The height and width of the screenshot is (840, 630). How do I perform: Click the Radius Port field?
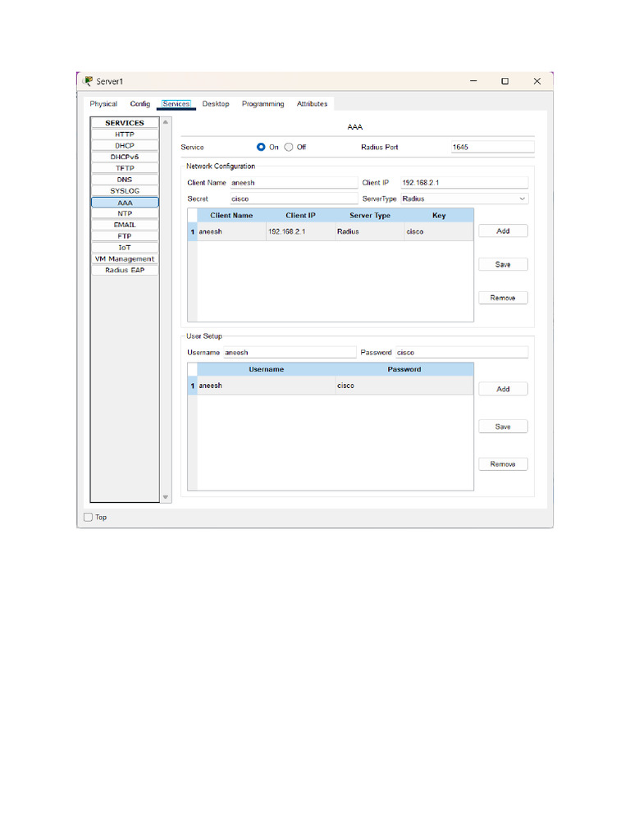[x=492, y=147]
